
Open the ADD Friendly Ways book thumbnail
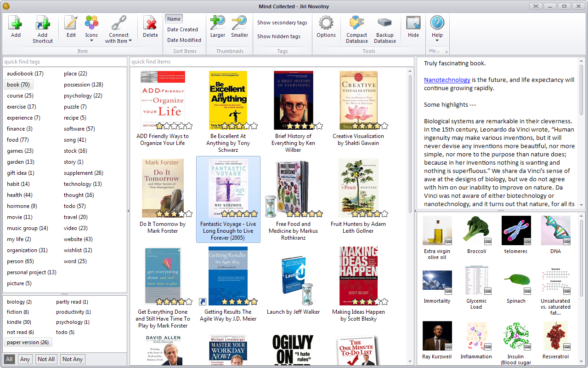coord(163,100)
